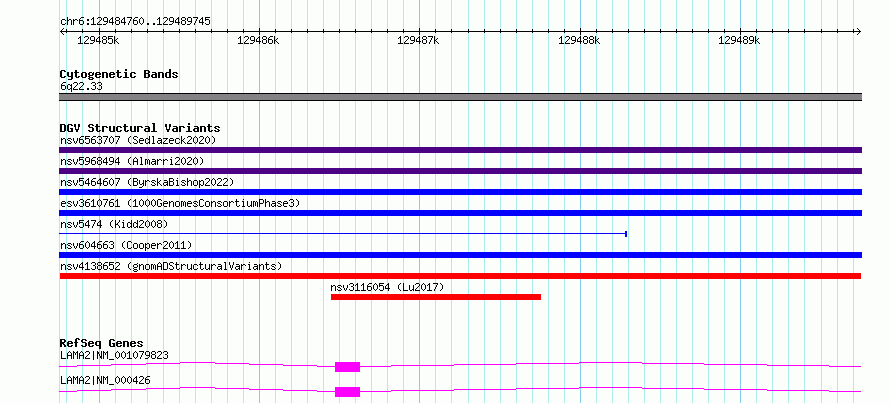Screen dimensions: 890x403
Task: Click the nsv6563707 (Sedlazeck2020) variant bar
Action: click(x=460, y=150)
